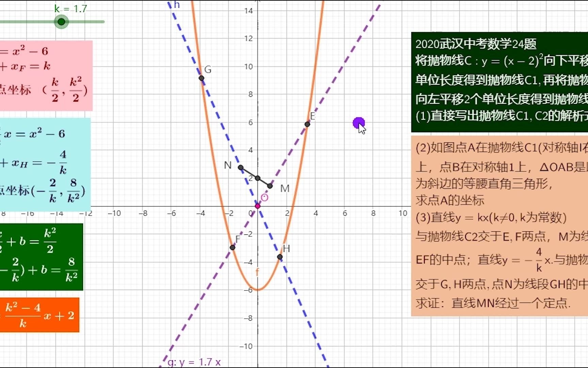Viewport: 588px width, 368px height.
Task: Click the parabola label 'f'
Action: pos(257,272)
